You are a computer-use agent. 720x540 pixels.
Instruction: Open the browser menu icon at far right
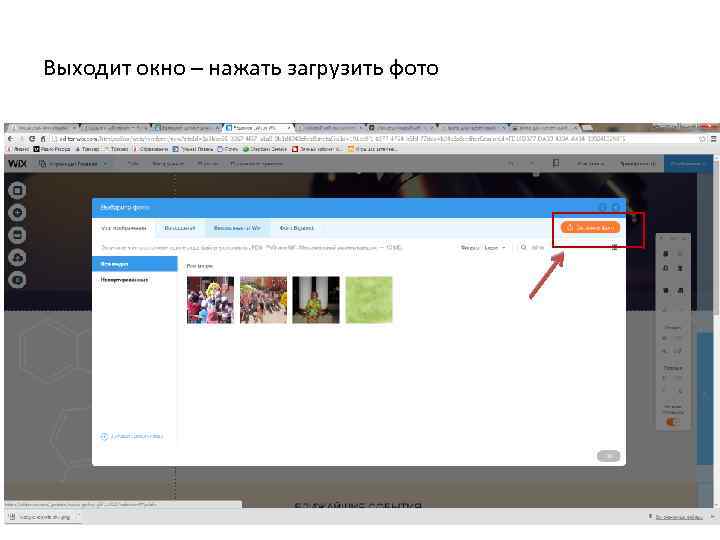[713, 139]
